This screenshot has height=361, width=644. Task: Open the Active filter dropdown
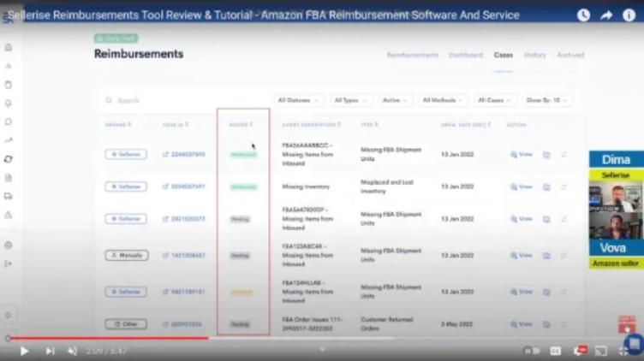pyautogui.click(x=395, y=100)
